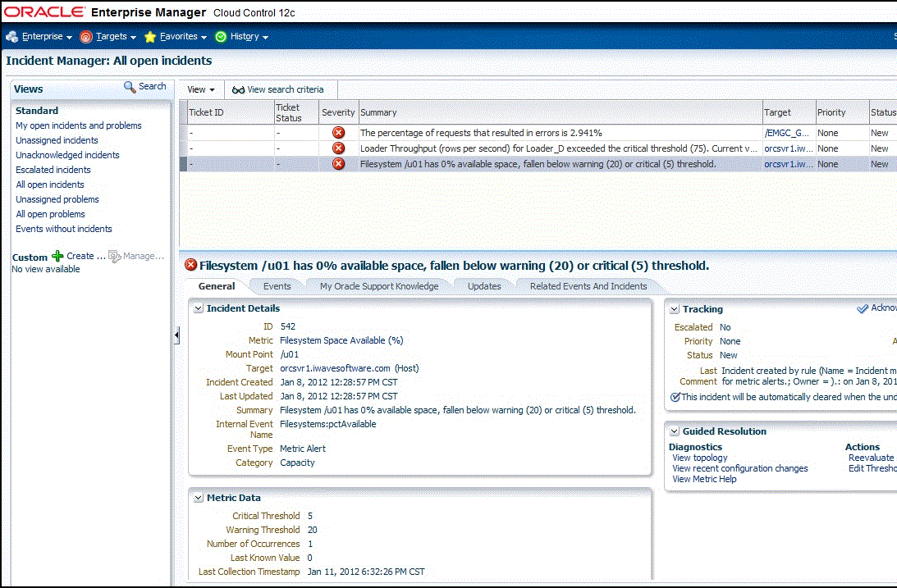Viewport: 897px width, 588px height.
Task: Open target link in the Filesystem /u01 row
Action: (x=789, y=164)
